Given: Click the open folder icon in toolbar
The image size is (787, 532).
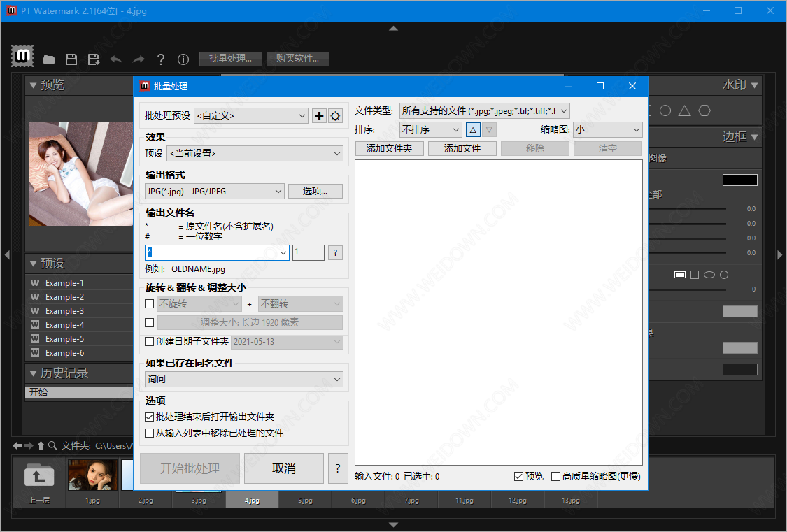Looking at the screenshot, I should click(x=49, y=59).
